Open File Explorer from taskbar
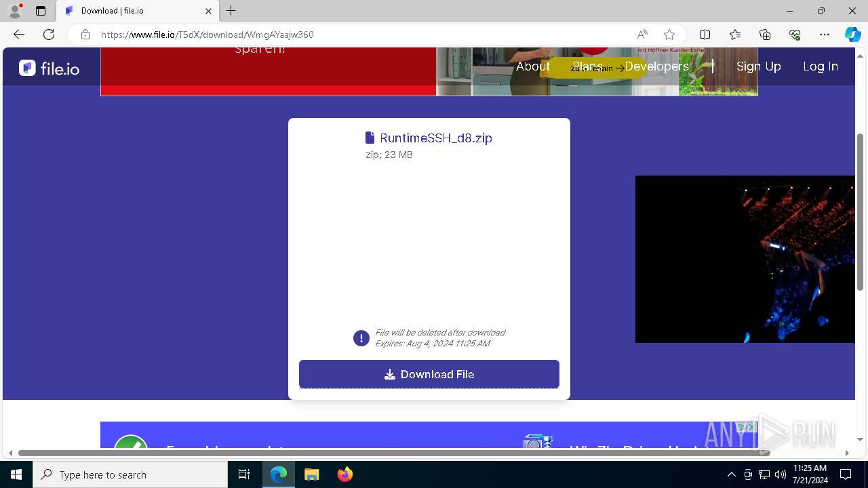The height and width of the screenshot is (488, 868). (x=311, y=474)
